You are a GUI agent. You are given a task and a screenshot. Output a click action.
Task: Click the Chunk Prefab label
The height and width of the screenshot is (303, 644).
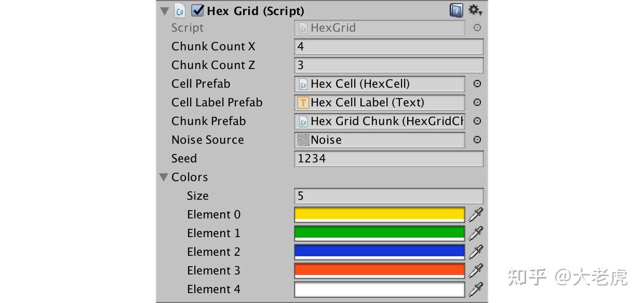pos(209,121)
